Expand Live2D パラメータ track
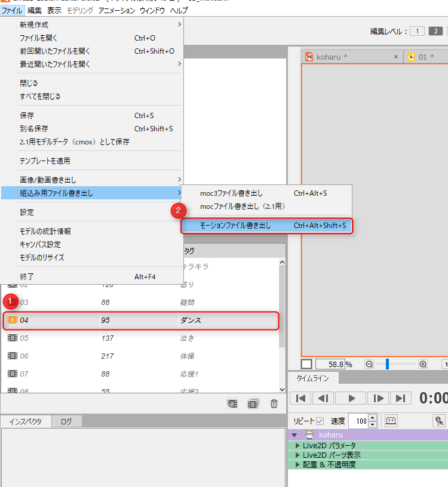The height and width of the screenshot is (487, 448). pos(297,445)
